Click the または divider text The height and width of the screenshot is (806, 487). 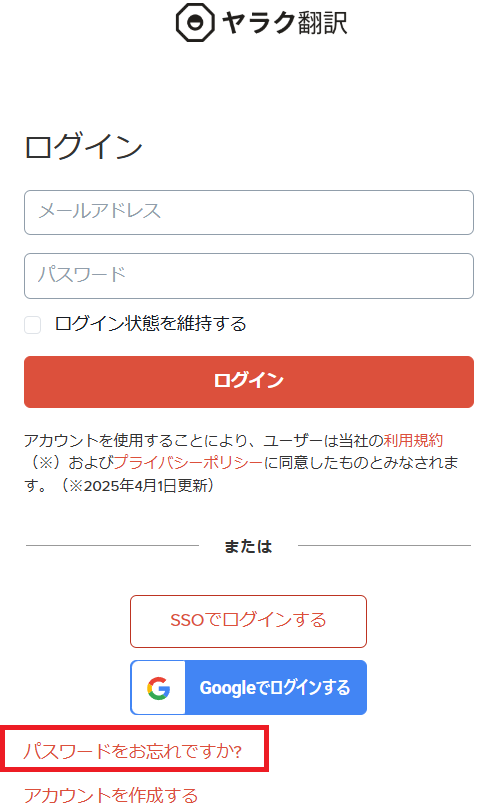[x=248, y=546]
